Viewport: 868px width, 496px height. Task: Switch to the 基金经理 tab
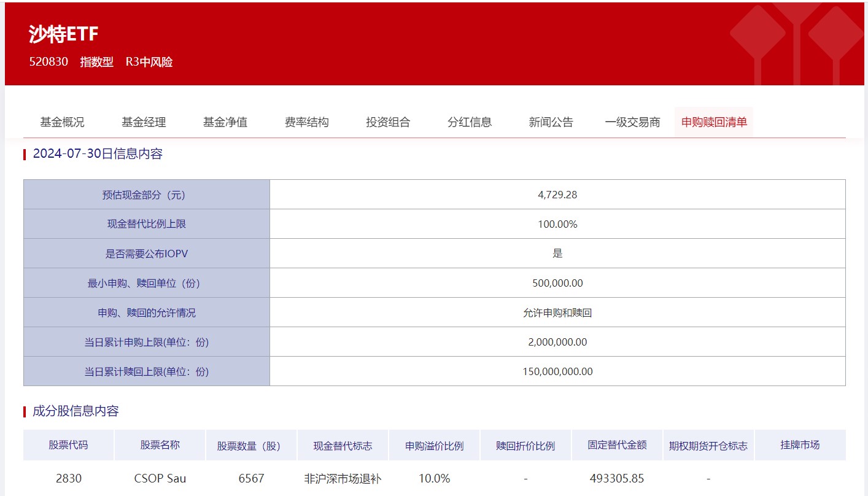(x=144, y=122)
